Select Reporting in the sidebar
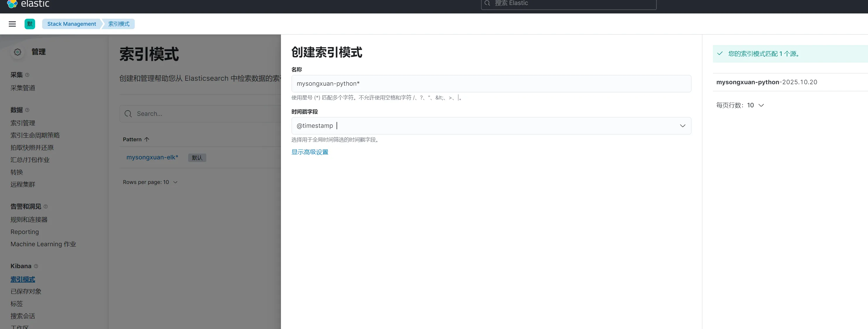This screenshot has width=868, height=329. (25, 232)
